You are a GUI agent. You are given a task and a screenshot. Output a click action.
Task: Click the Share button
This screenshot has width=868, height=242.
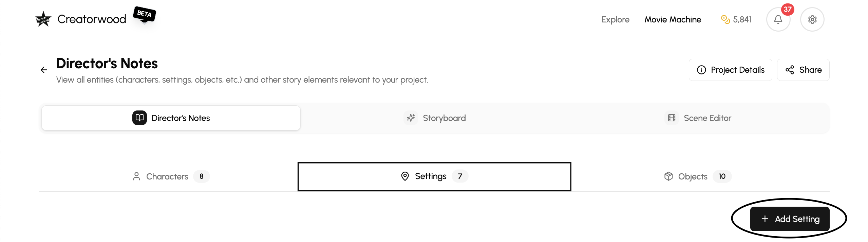point(803,70)
